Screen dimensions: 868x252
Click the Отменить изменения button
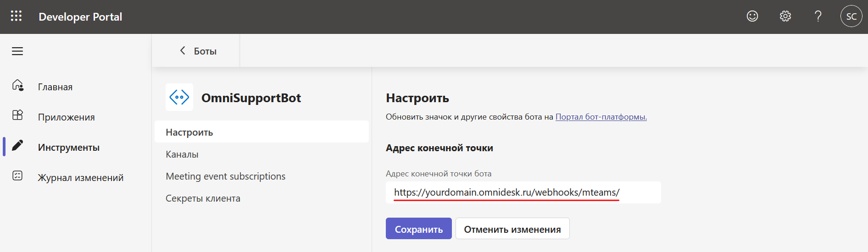pyautogui.click(x=512, y=229)
